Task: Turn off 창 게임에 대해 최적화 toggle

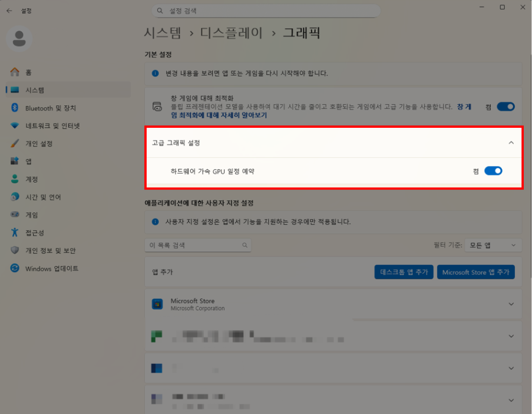Action: point(505,107)
